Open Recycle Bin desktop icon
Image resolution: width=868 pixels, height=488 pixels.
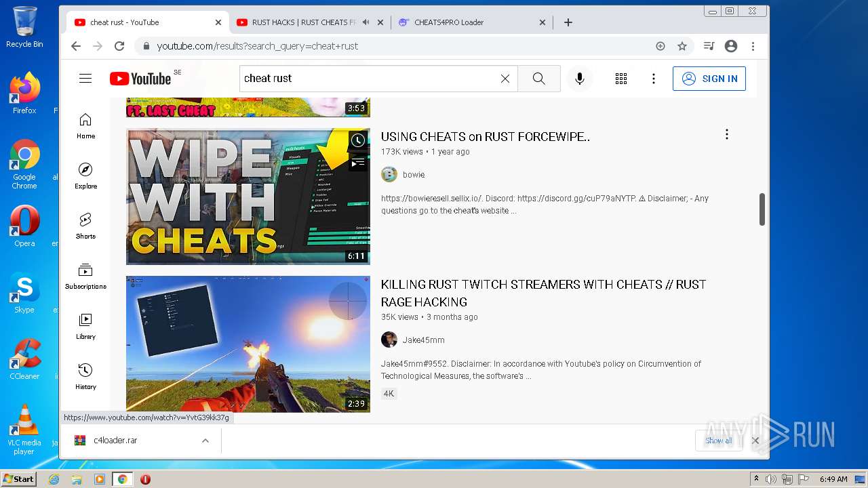(x=24, y=27)
